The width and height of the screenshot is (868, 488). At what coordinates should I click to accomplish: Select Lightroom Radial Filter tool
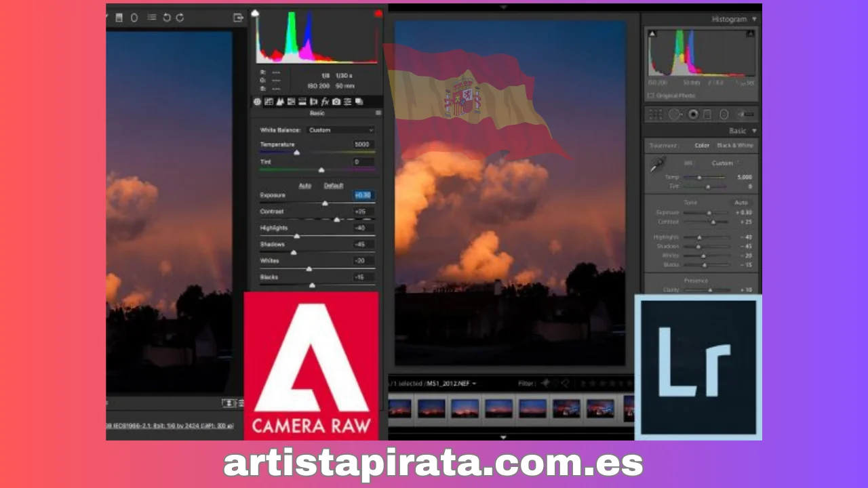pyautogui.click(x=724, y=115)
